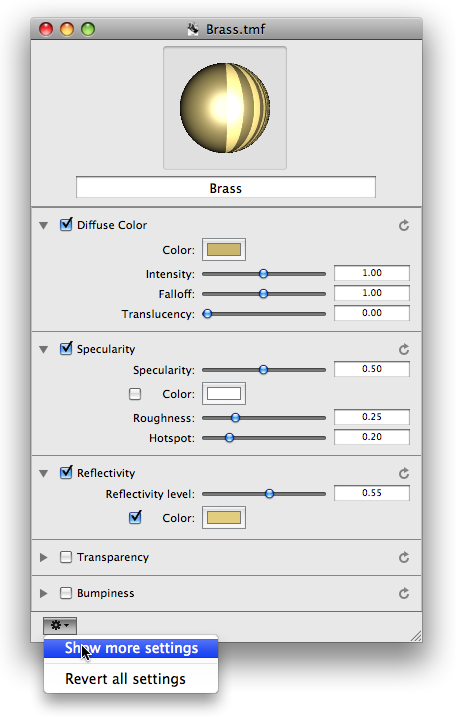Reset Reflectivity using its revert arrow icon

pos(403,473)
